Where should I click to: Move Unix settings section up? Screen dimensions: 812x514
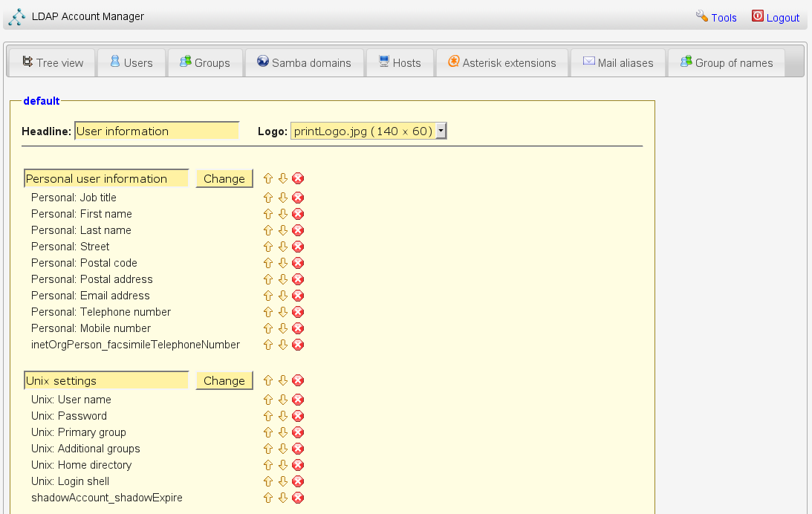(x=267, y=380)
